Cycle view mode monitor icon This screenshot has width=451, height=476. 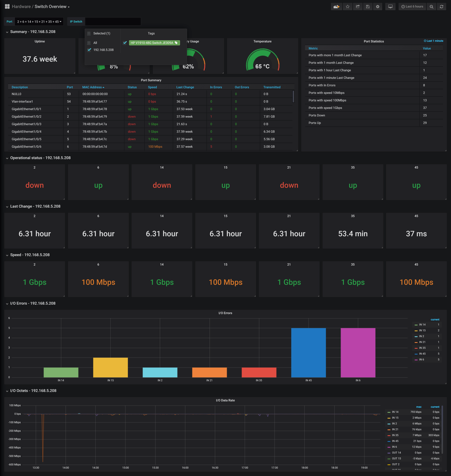[390, 7]
